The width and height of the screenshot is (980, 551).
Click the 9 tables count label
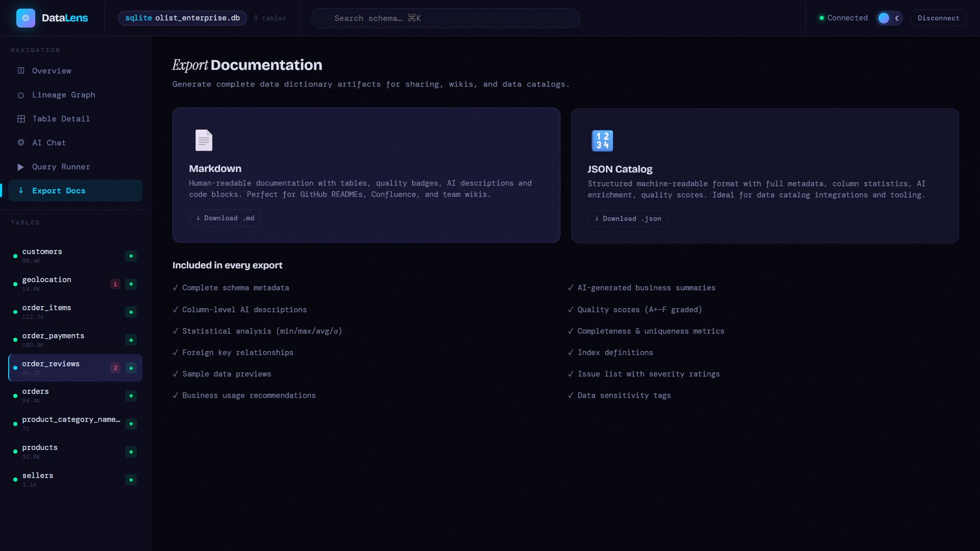point(270,18)
